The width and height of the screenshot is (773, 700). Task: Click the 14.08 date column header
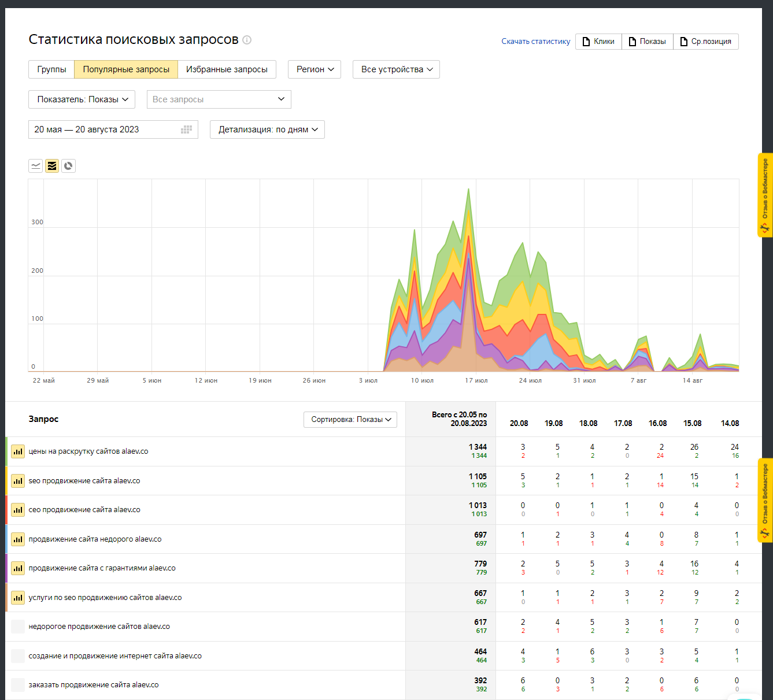(x=730, y=423)
